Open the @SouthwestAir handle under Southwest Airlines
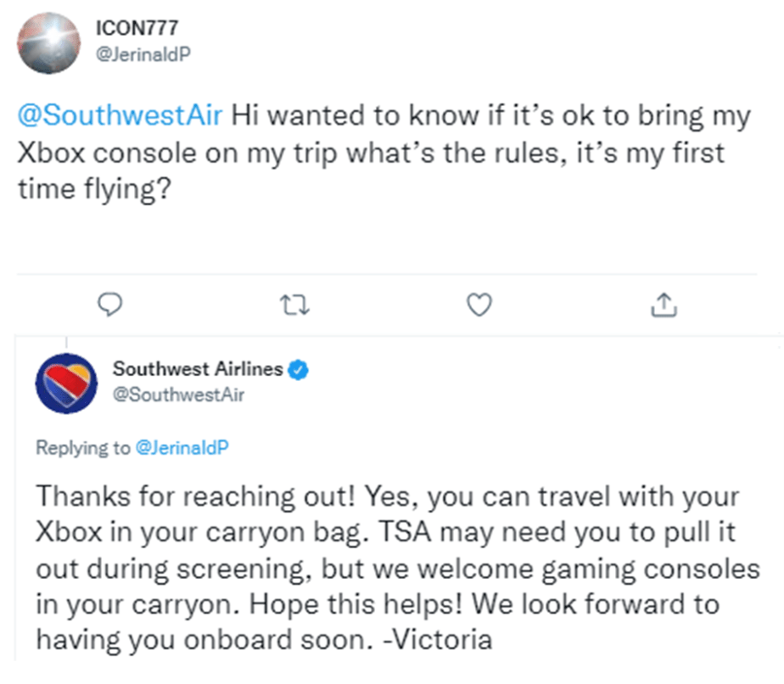This screenshot has height=684, width=784. tap(178, 395)
